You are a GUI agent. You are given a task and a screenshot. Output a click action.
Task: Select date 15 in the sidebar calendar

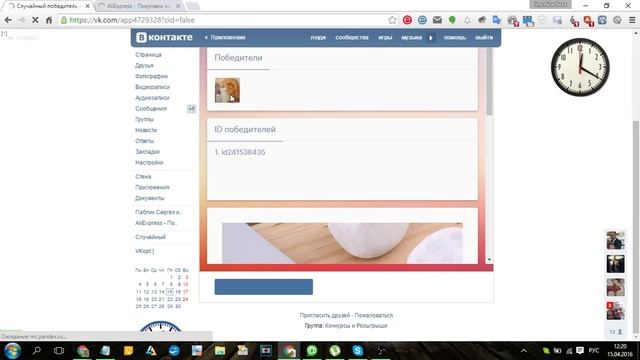click(x=169, y=292)
